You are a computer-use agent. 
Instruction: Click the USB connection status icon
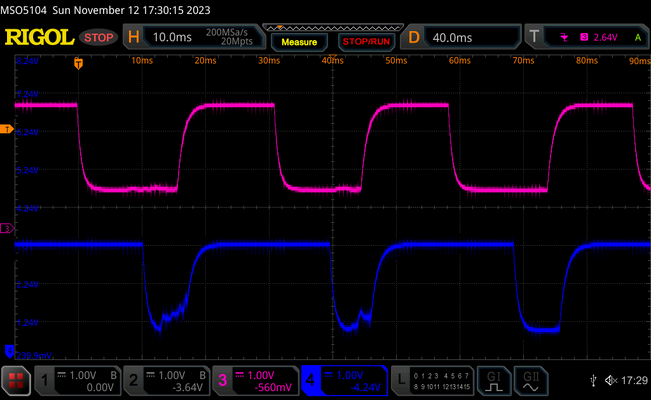594,380
